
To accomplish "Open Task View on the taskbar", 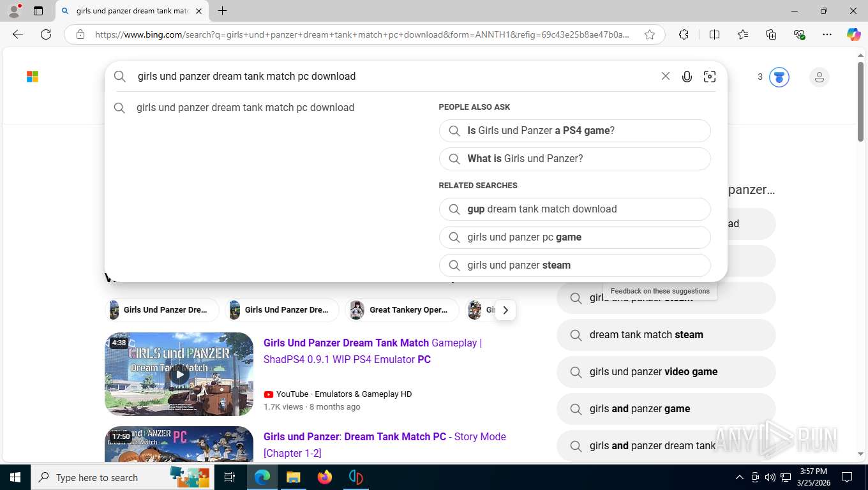I will coord(230,477).
